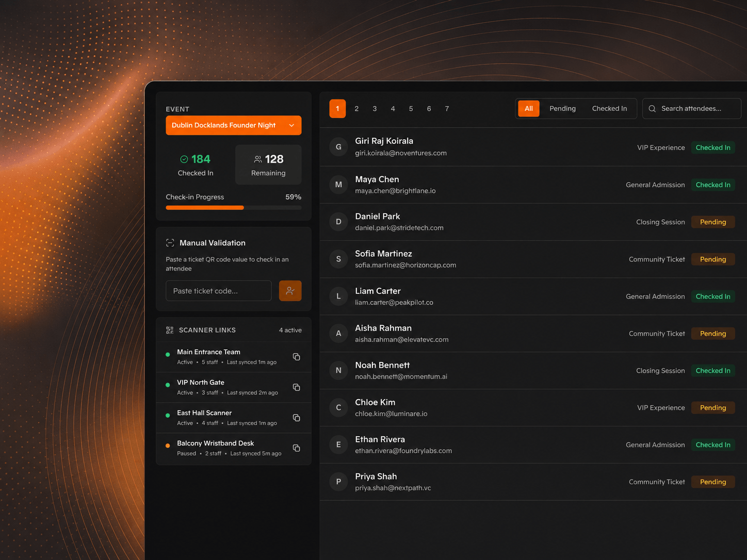Select the East Hall Scanner row
Image resolution: width=747 pixels, height=560 pixels.
[x=234, y=418]
